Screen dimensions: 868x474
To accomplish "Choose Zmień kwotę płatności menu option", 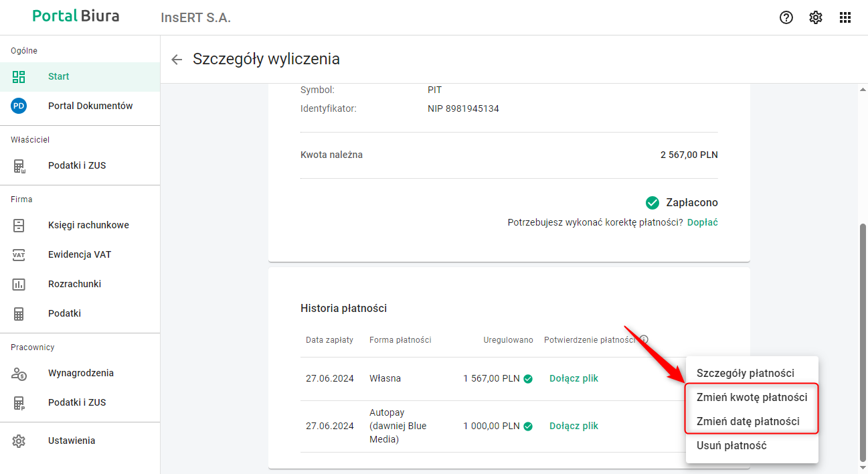I will tap(752, 397).
